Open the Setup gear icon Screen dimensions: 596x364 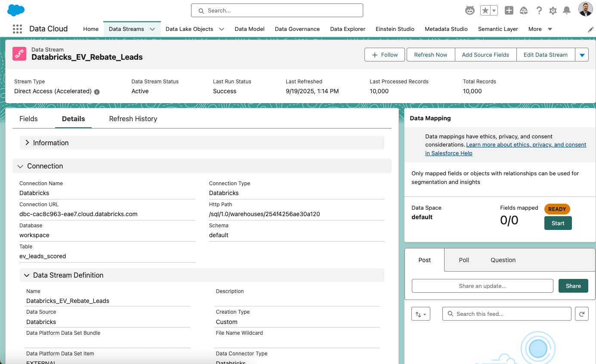[x=553, y=10]
